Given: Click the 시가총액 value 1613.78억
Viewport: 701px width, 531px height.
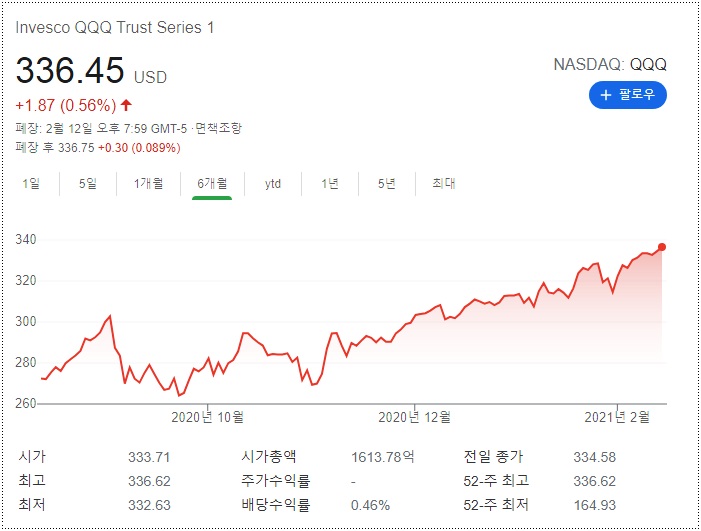Looking at the screenshot, I should [383, 457].
